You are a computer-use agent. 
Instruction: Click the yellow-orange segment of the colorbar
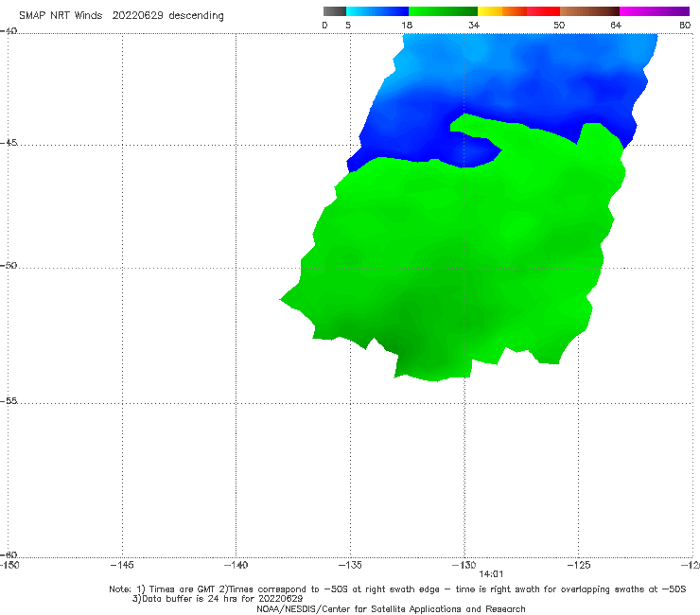pyautogui.click(x=502, y=11)
